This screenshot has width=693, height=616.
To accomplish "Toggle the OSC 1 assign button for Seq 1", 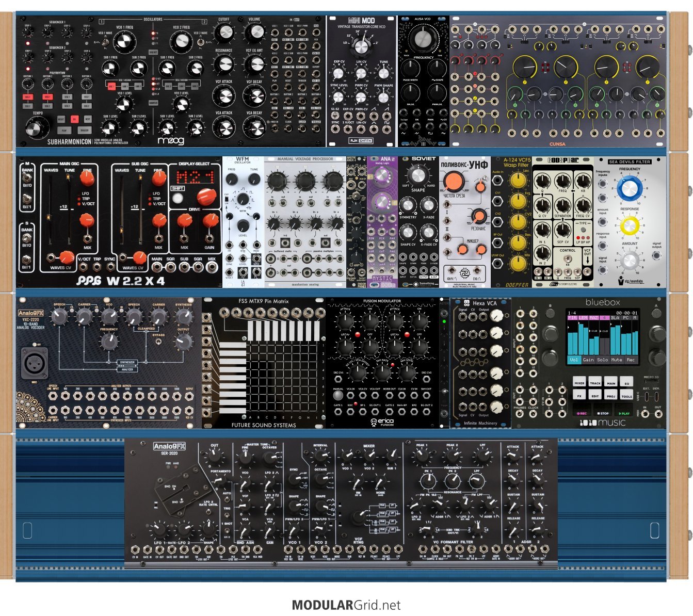I will [x=111, y=87].
